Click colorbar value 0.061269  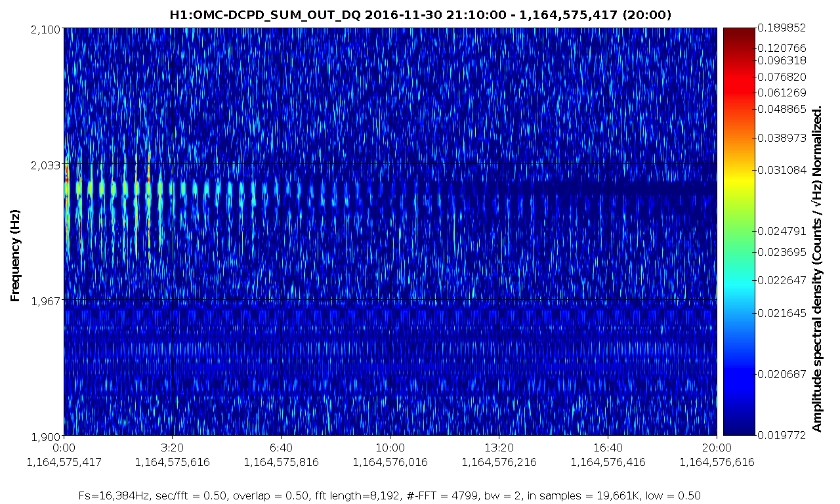(x=782, y=93)
